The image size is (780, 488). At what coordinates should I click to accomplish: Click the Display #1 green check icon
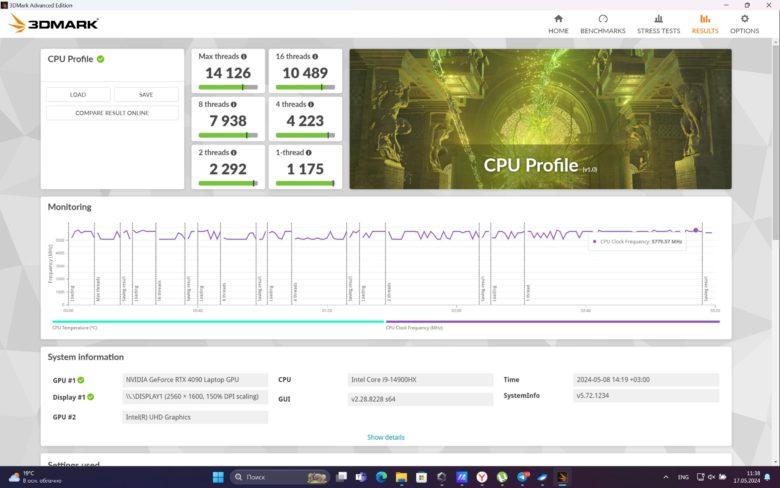pyautogui.click(x=91, y=397)
